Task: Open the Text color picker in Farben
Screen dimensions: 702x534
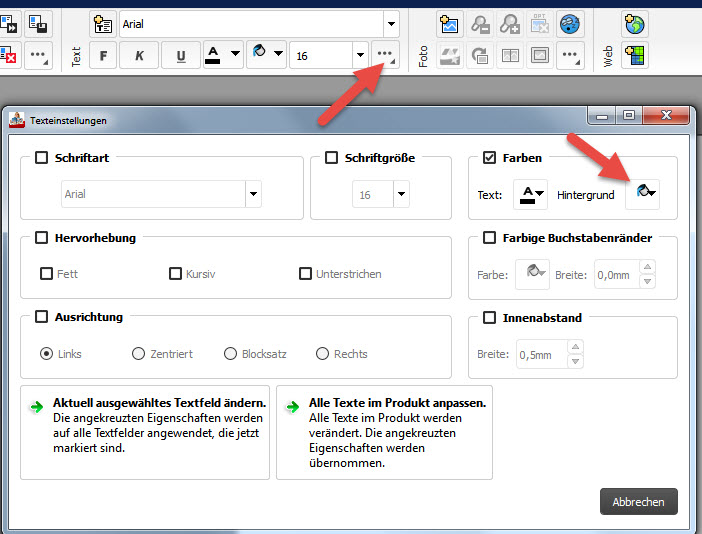Action: click(530, 194)
